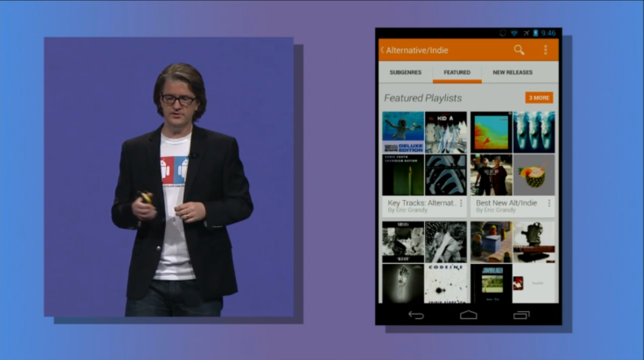Open the recent apps button

(521, 315)
